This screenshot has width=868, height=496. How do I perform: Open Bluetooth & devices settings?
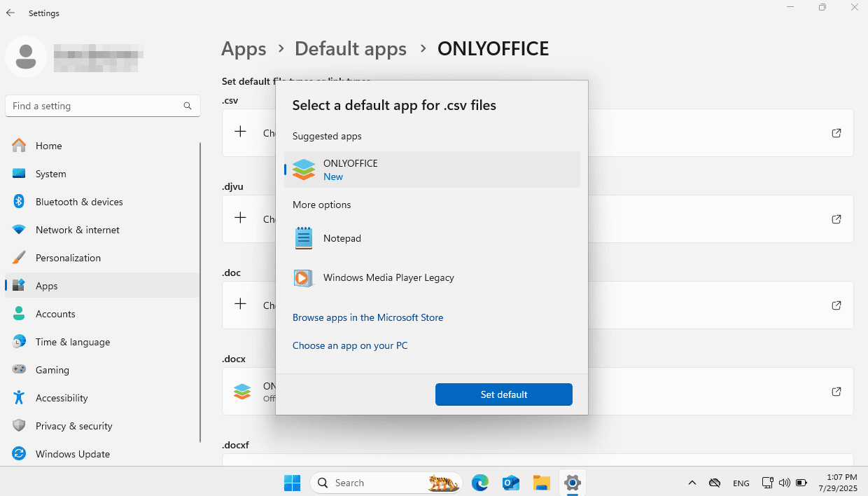[102, 202]
